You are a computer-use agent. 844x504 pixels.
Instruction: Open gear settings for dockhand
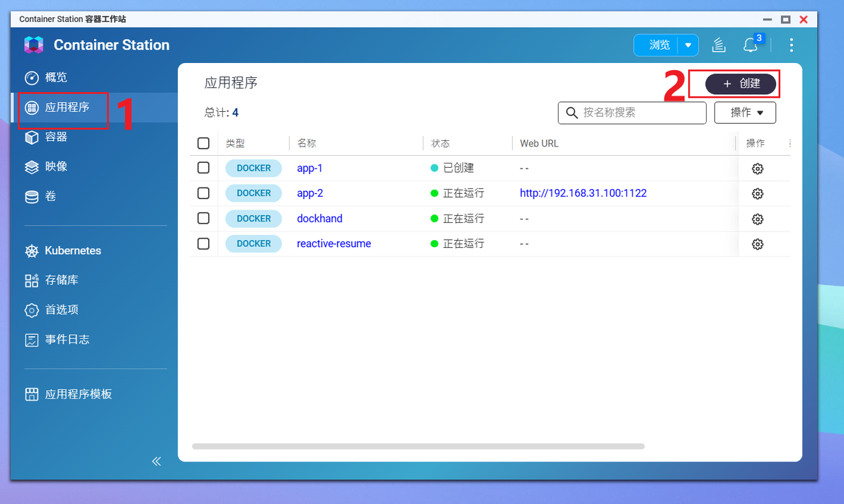click(758, 219)
